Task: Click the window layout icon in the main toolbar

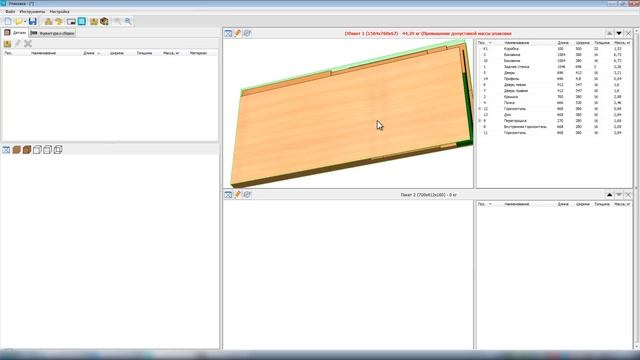Action: (71, 21)
